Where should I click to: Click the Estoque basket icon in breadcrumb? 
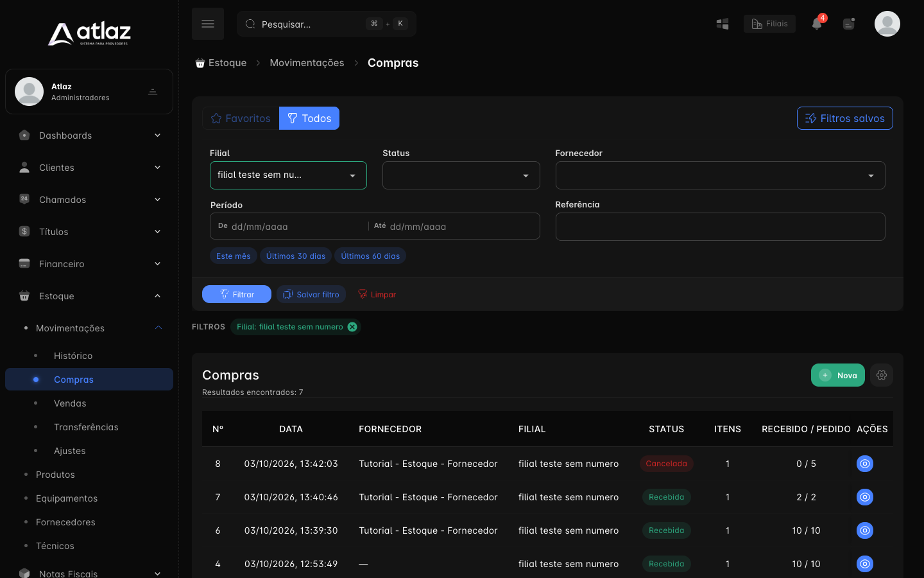coord(200,63)
